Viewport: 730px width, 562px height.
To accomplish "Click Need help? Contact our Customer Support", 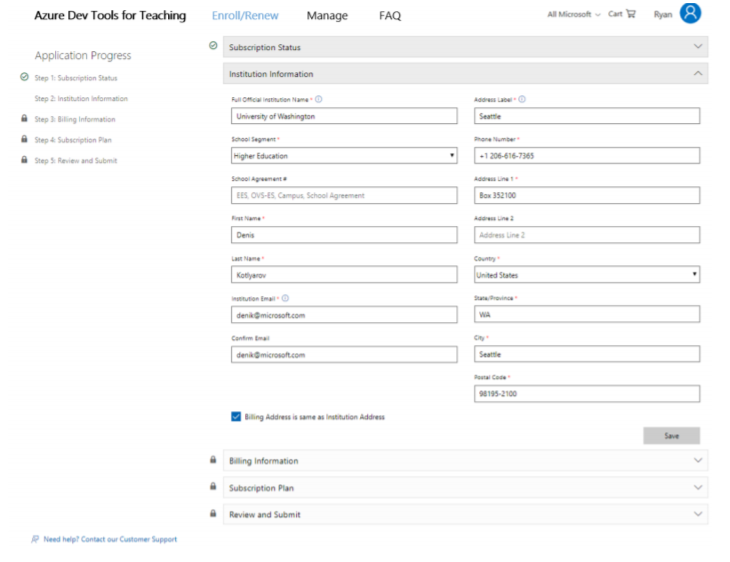I will coord(110,539).
